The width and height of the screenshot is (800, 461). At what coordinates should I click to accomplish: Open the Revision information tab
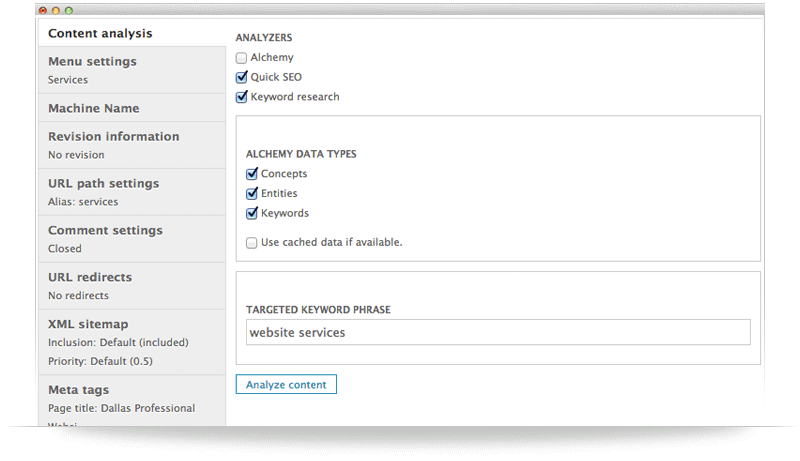132,145
